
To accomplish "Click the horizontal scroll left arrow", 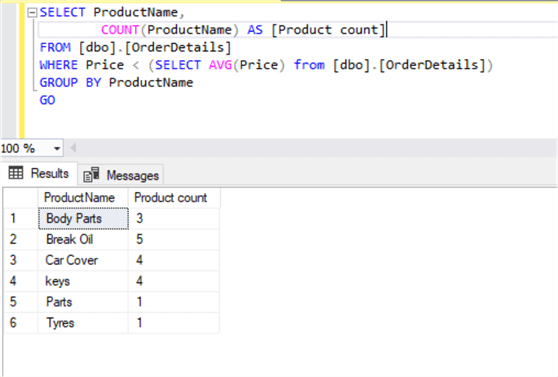I will pos(73,148).
